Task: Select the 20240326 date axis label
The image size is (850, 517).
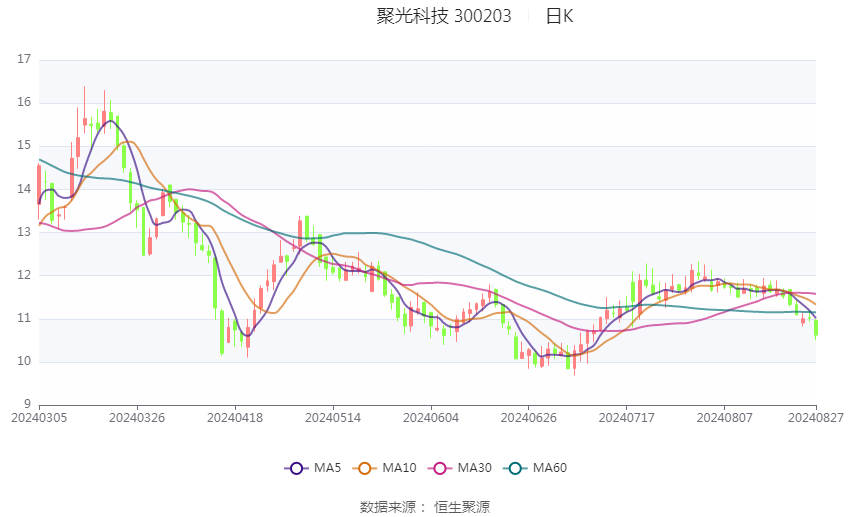Action: (x=137, y=418)
